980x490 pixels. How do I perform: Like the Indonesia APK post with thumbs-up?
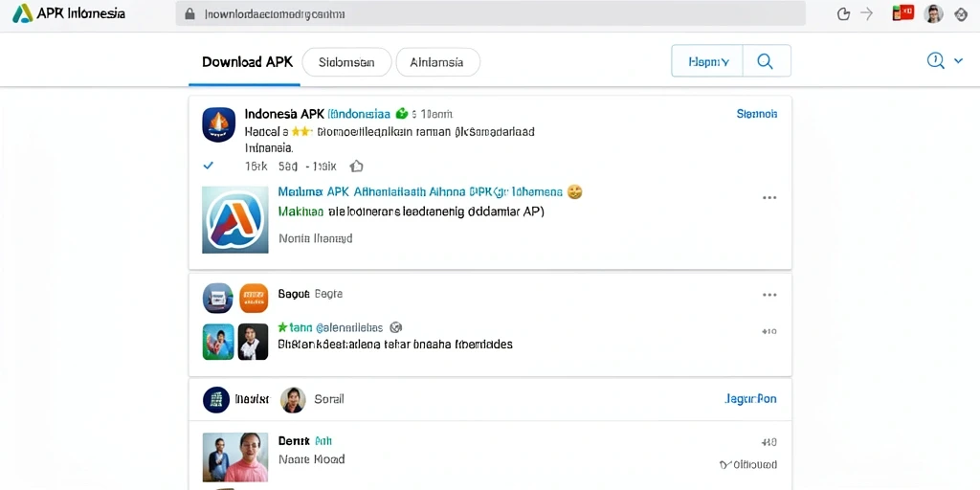tap(356, 166)
